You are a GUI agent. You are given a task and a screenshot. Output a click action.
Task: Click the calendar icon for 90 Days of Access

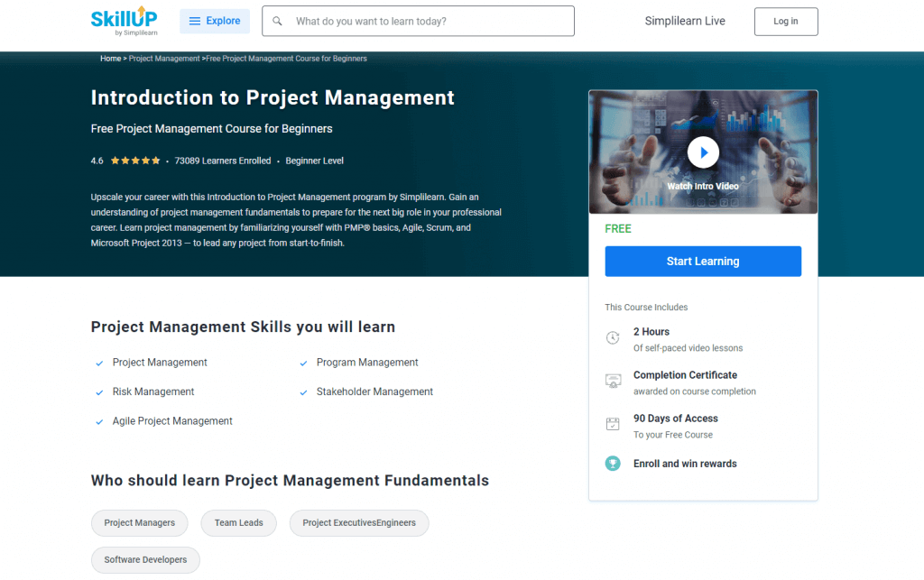(613, 424)
